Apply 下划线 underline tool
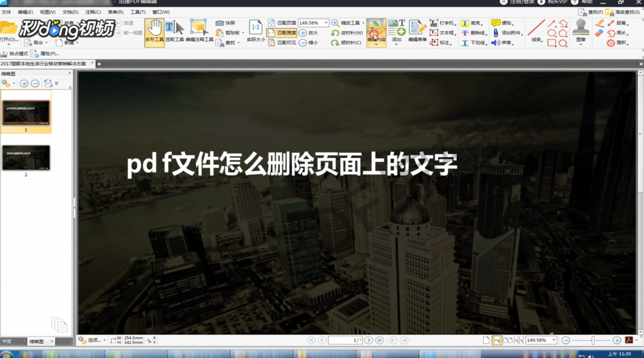Screen dimensions: 644x358 coord(474,42)
